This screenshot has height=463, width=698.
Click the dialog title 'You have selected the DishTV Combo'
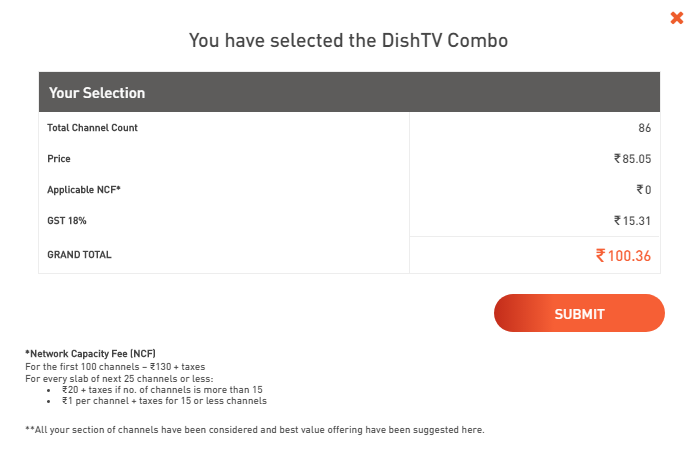349,41
